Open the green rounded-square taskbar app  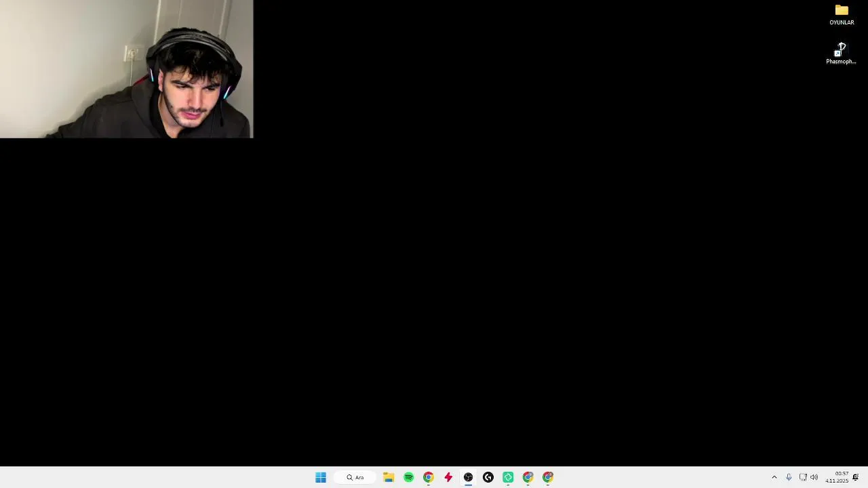[508, 477]
